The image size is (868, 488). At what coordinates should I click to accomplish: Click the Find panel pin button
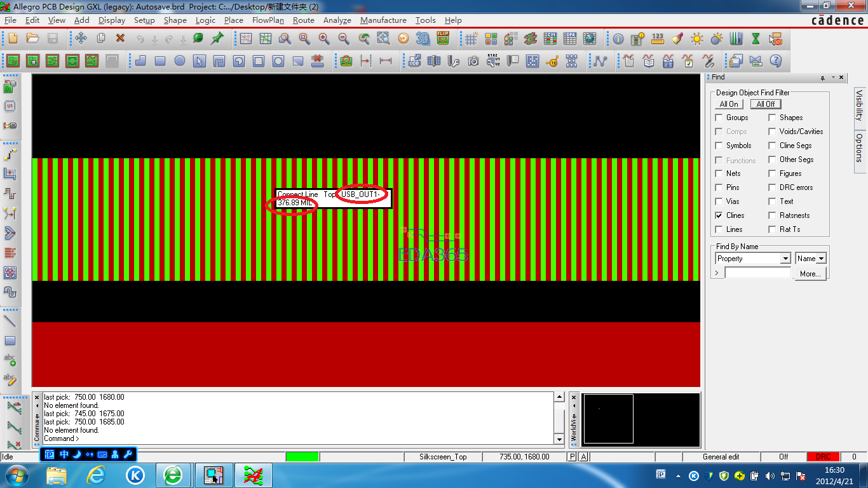coord(823,78)
